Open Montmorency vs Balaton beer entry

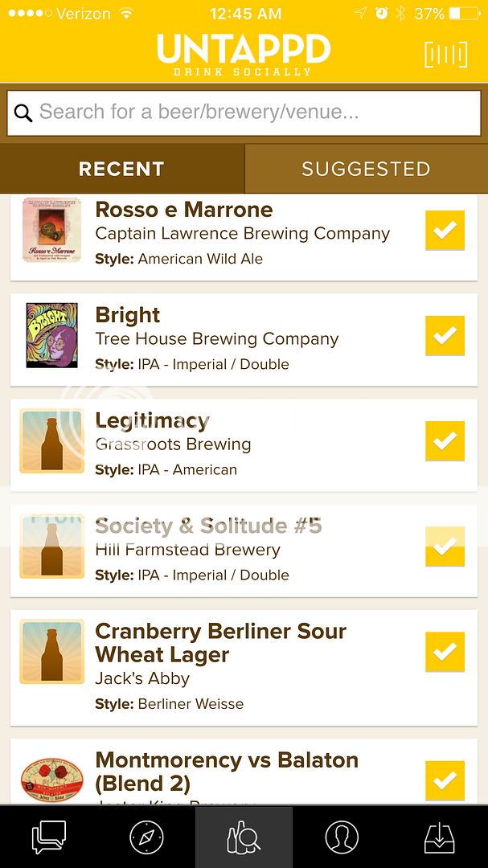226,770
